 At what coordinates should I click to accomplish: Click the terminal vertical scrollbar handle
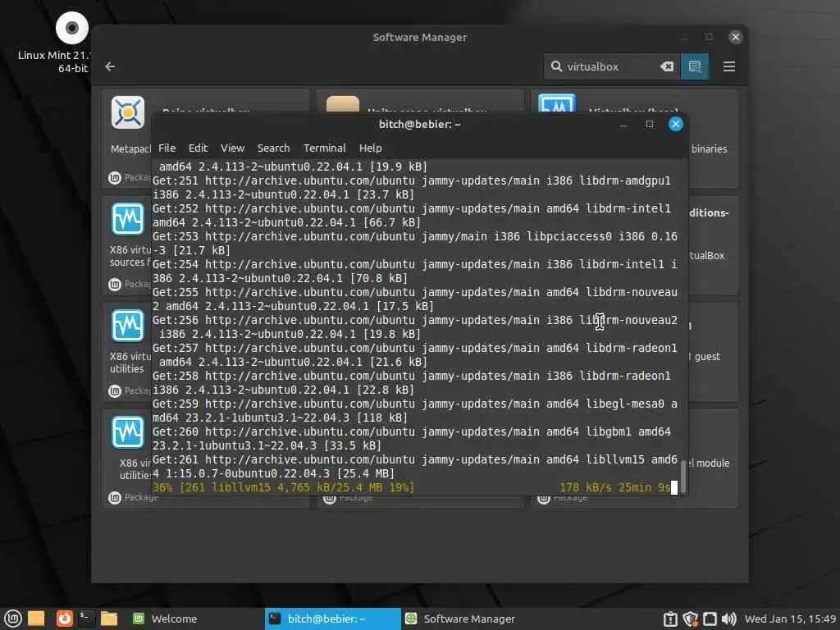tap(683, 476)
